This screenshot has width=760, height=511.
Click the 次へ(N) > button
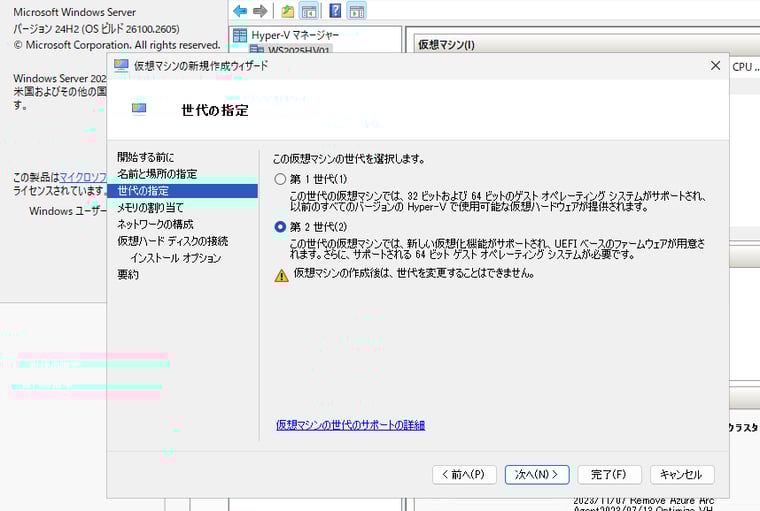click(537, 474)
